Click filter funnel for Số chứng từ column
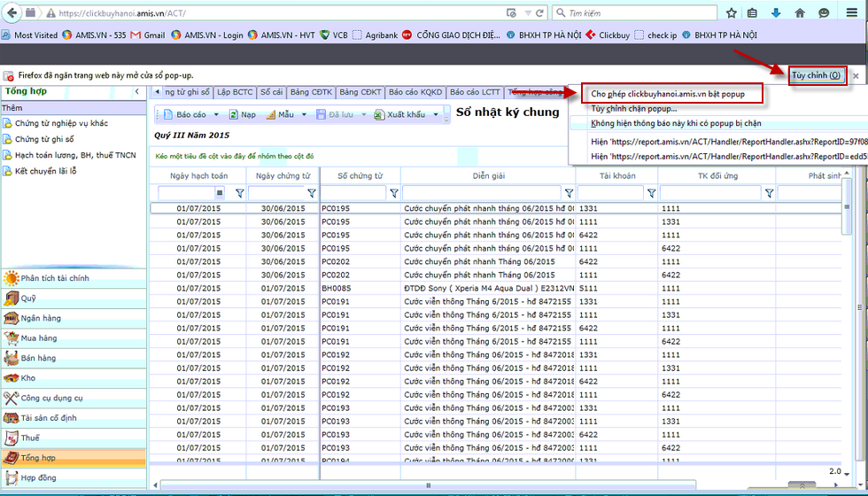 point(393,193)
